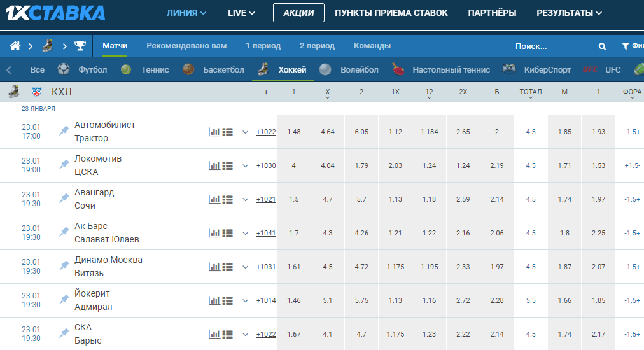This screenshot has width=644, height=350.
Task: Open list view icon for Авангард – Сочи
Action: point(228,199)
